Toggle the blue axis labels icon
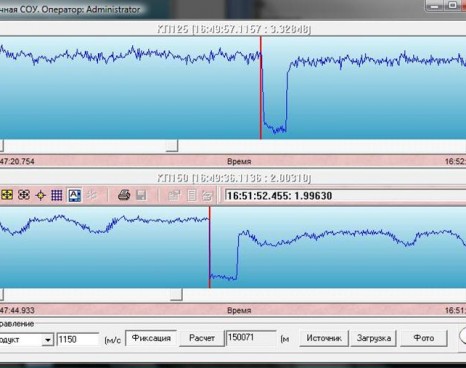 74,195
